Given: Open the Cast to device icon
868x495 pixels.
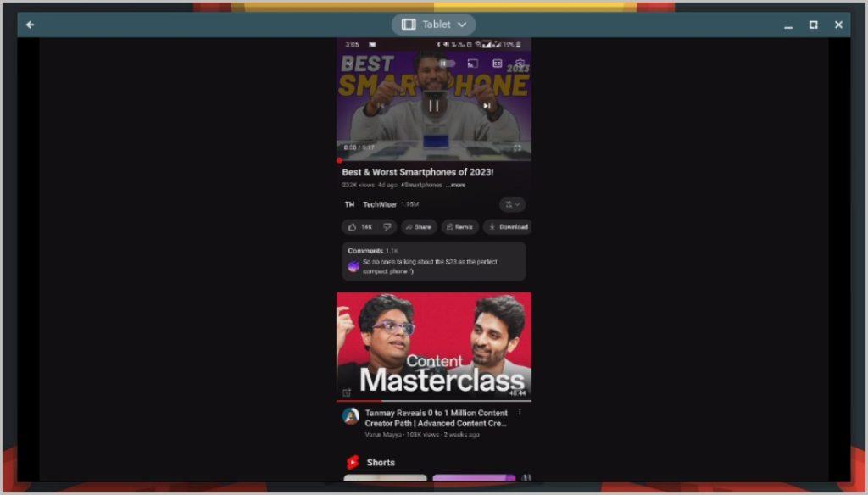Looking at the screenshot, I should [472, 64].
